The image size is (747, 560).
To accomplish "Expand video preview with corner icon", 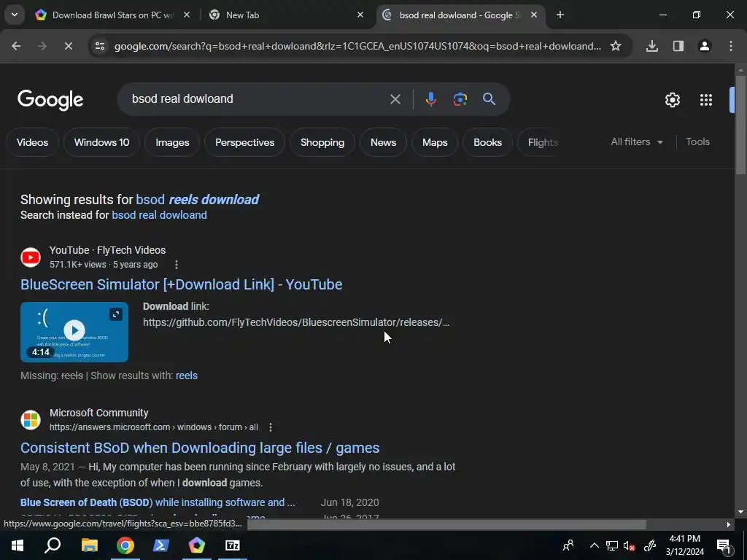I will click(x=116, y=314).
